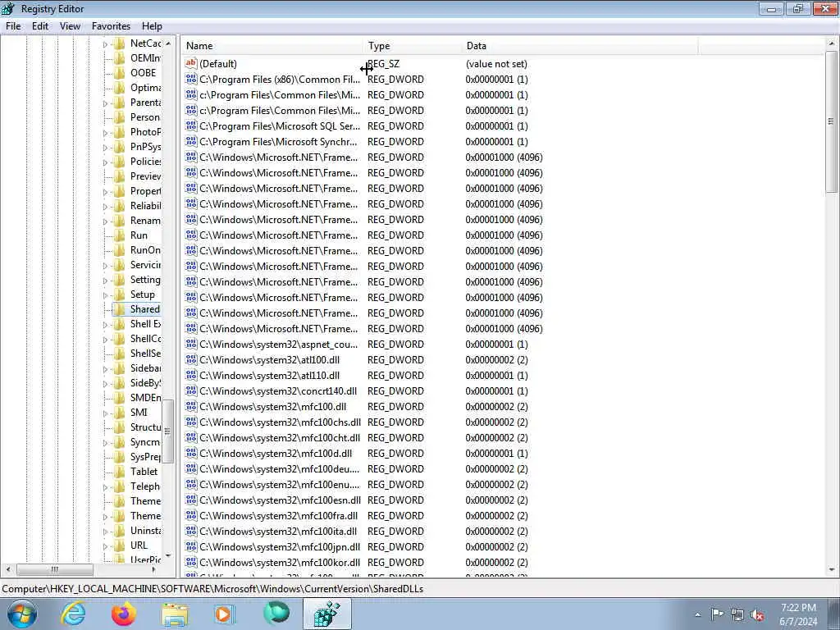The image size is (840, 630).
Task: Expand the Sidebar tree node arrow
Action: point(105,368)
